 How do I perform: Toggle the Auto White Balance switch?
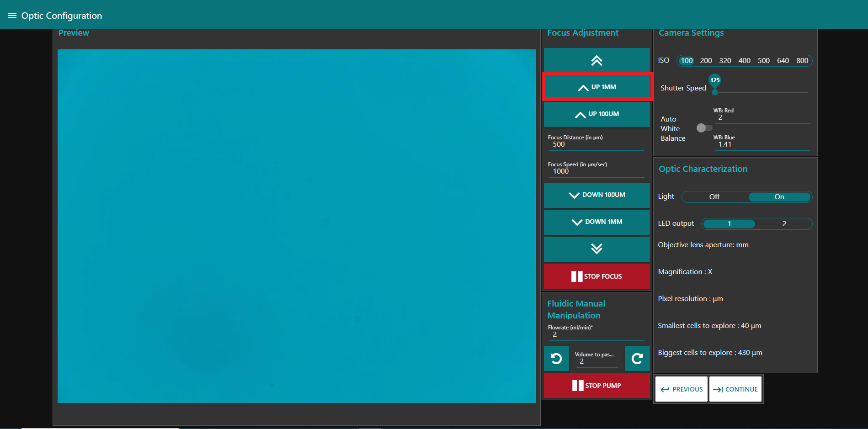(x=704, y=128)
